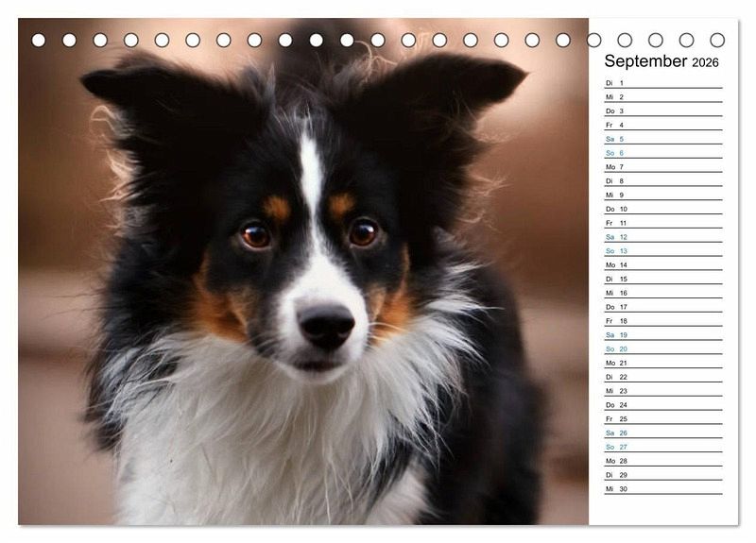
Task: Pick the Do 10 date line
Action: pos(662,209)
